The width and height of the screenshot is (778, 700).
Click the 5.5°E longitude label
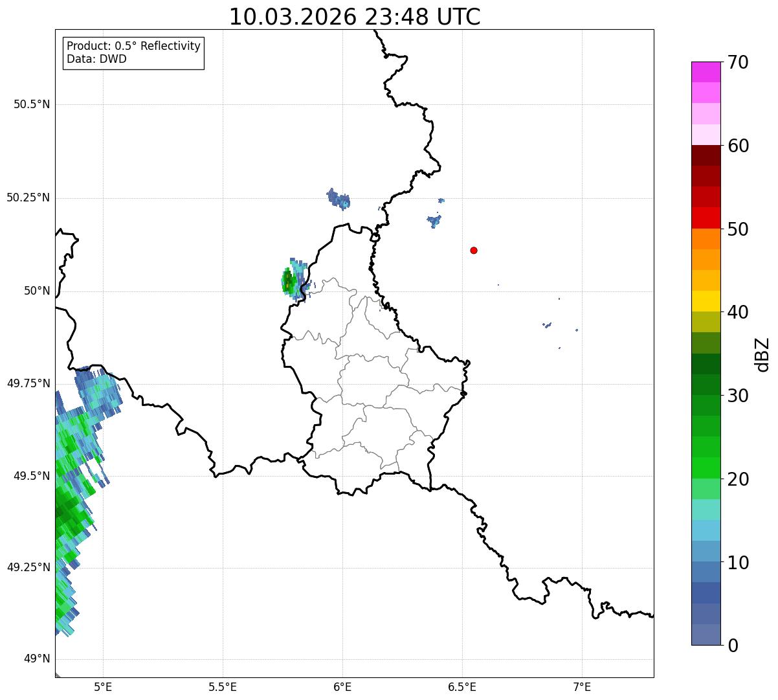pyautogui.click(x=223, y=687)
